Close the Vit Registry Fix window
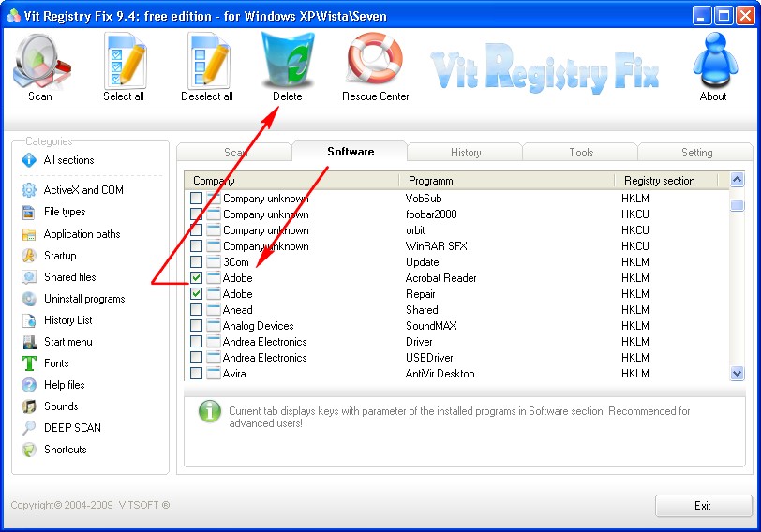The width and height of the screenshot is (761, 532). coord(745,16)
